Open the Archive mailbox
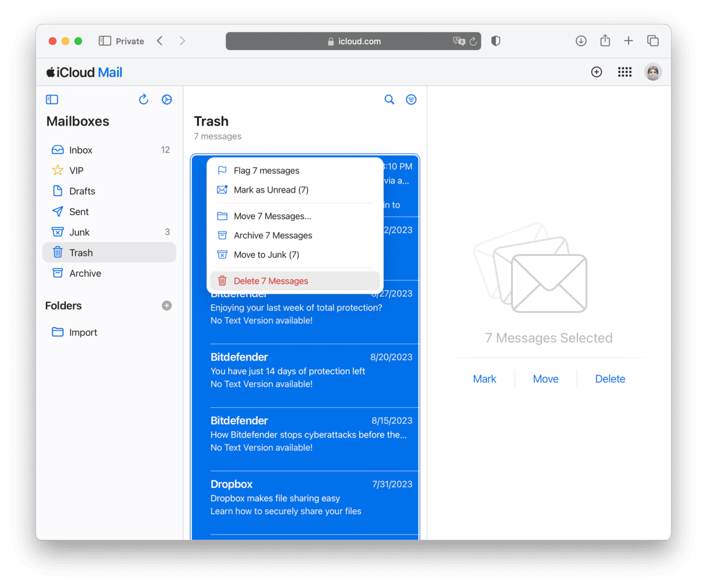Screen dimensions: 707x588 (x=109, y=273)
